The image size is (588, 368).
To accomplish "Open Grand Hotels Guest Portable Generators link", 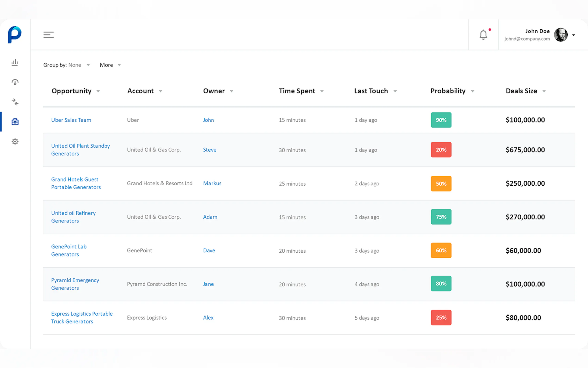I will tap(76, 183).
